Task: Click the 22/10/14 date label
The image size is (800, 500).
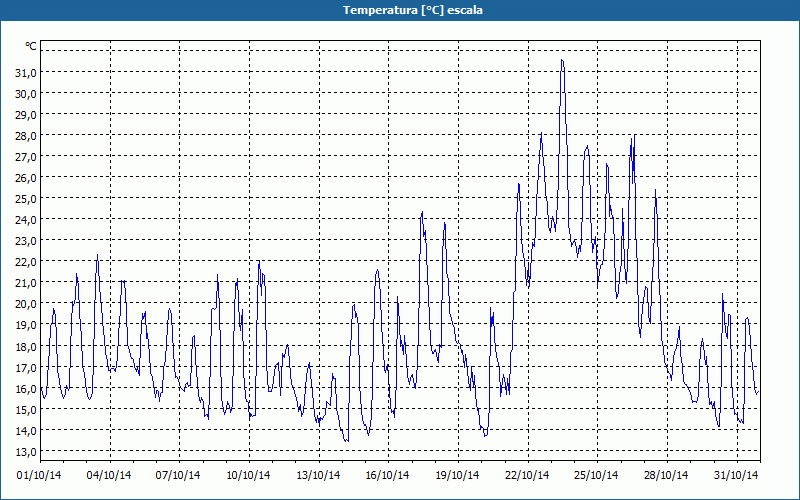Action: [527, 475]
